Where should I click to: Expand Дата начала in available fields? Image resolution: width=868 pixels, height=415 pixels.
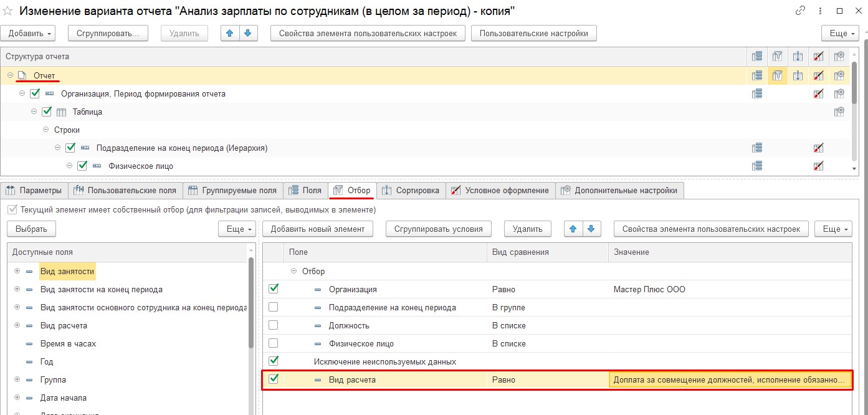click(x=17, y=398)
